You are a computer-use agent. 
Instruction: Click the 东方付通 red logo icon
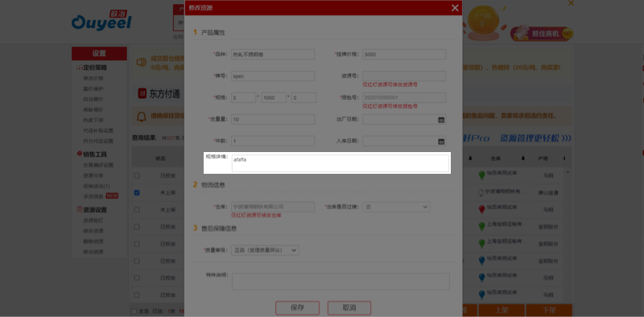[142, 93]
